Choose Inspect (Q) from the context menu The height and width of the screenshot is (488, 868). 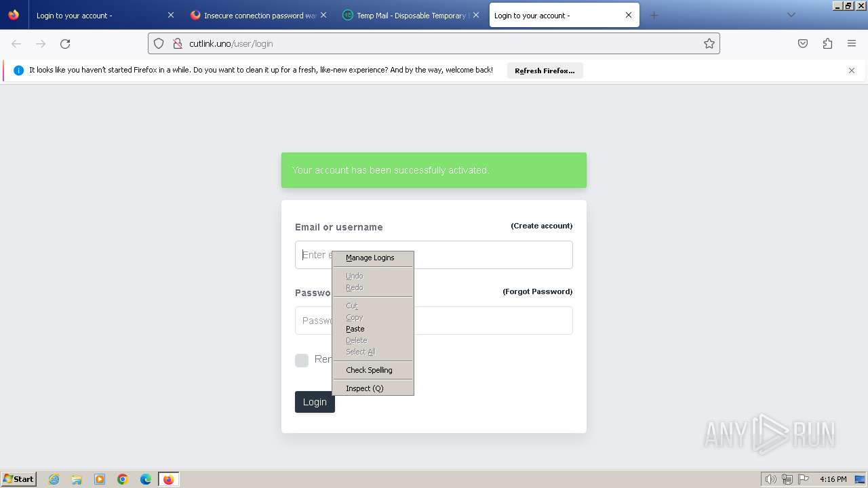(x=373, y=388)
